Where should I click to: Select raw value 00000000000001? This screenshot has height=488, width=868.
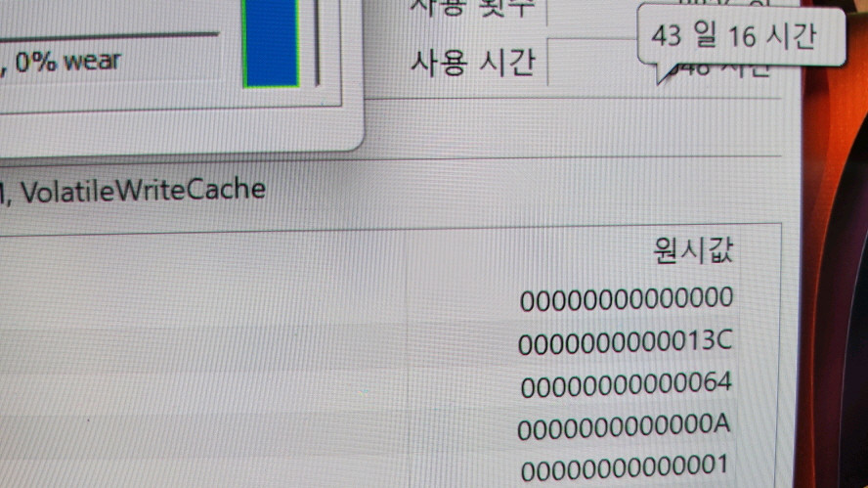(625, 468)
